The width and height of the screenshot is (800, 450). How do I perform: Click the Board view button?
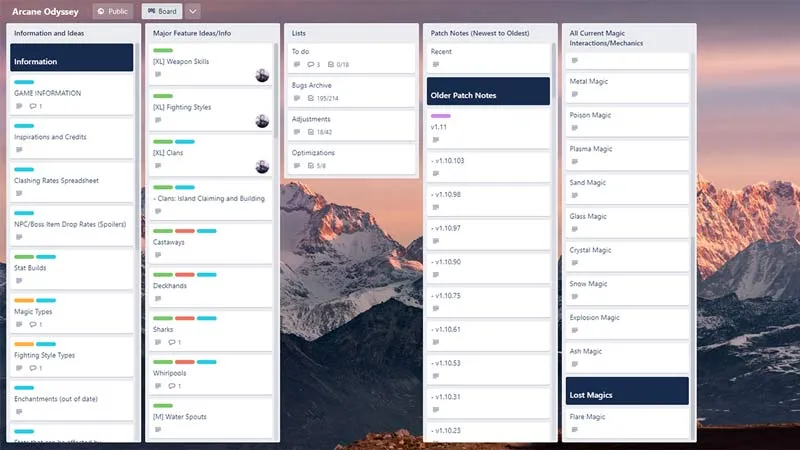tap(162, 11)
